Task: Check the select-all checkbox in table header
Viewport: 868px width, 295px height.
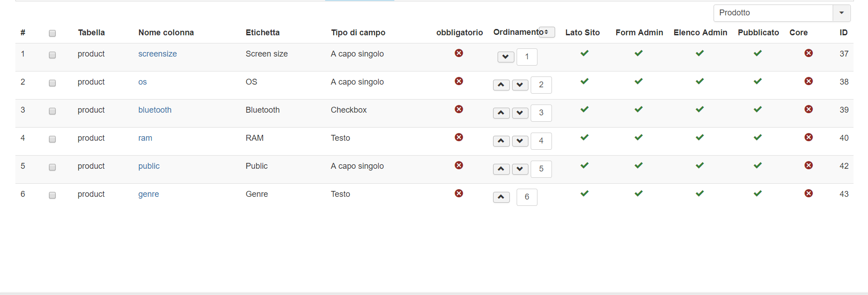Action: click(x=52, y=33)
